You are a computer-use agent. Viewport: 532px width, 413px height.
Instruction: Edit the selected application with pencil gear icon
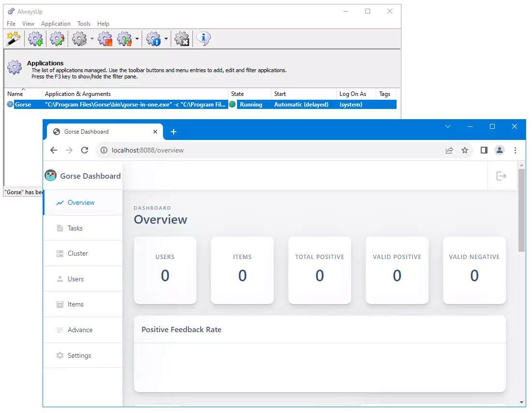click(x=57, y=39)
